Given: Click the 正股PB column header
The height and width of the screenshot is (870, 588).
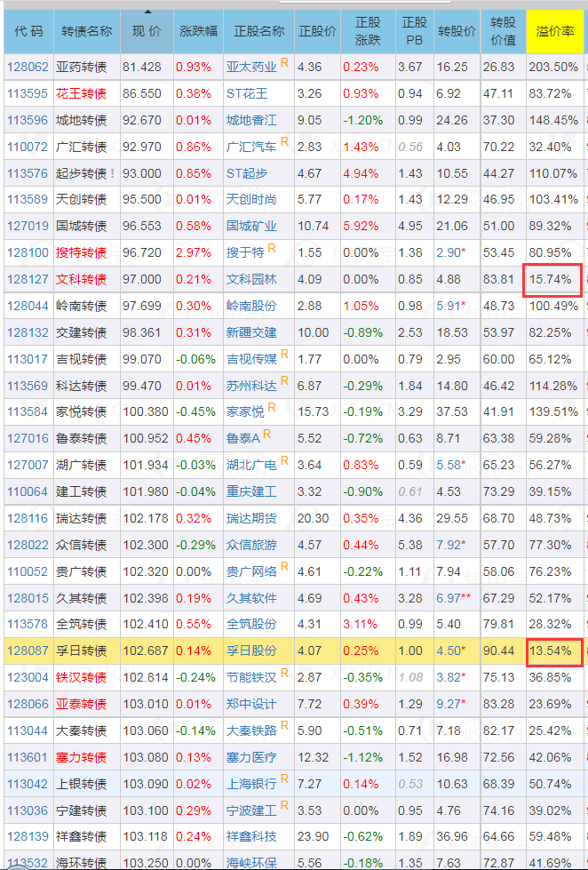Looking at the screenshot, I should [x=414, y=31].
